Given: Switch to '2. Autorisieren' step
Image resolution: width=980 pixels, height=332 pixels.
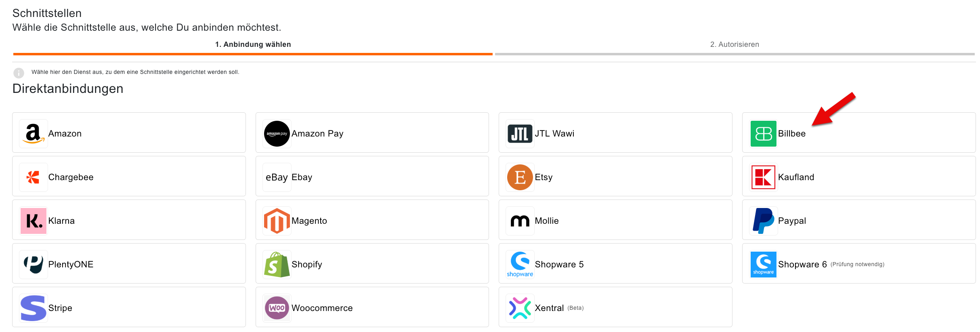Looking at the screenshot, I should click(734, 44).
